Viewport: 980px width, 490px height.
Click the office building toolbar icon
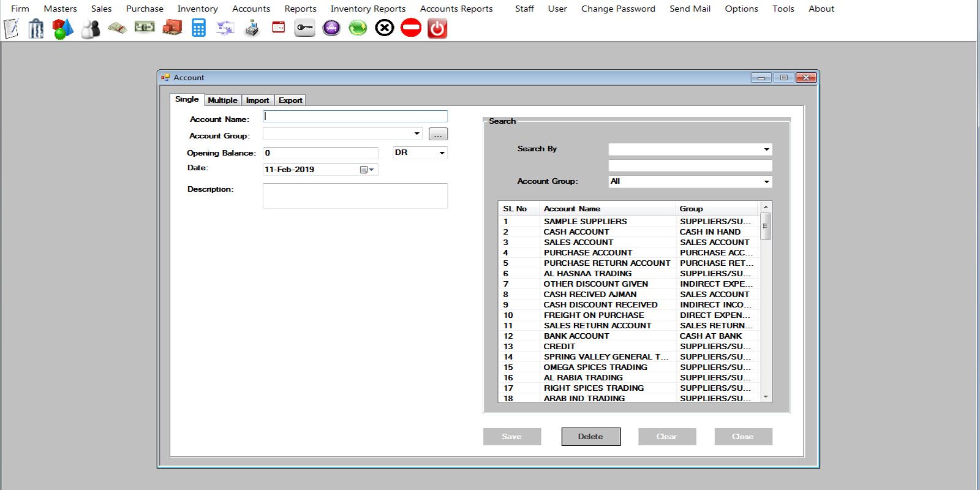point(36,28)
